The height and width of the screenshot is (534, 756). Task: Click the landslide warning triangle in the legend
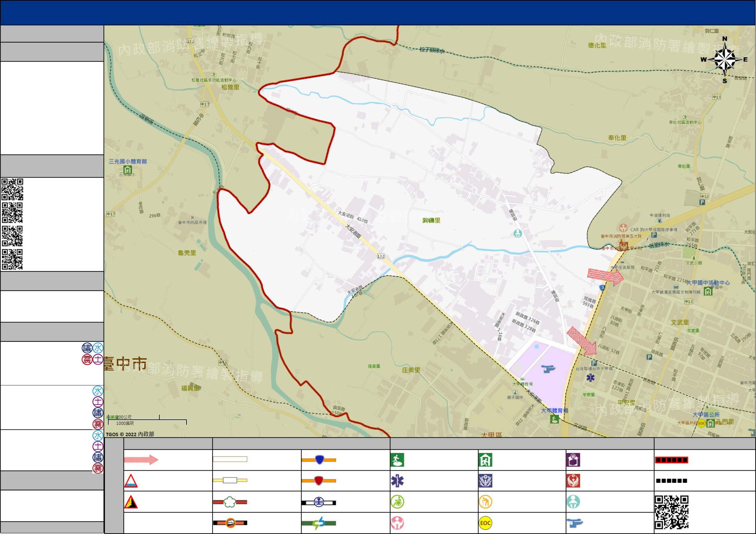(131, 502)
